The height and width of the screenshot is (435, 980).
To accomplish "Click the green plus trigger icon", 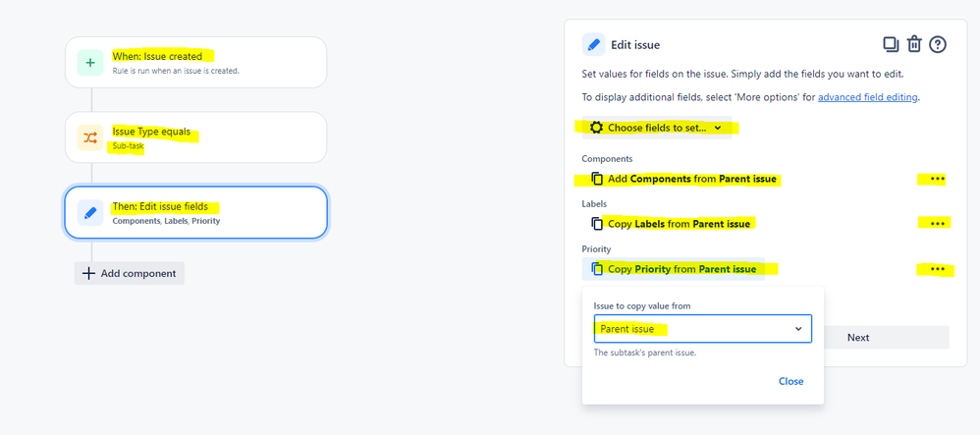I will coord(90,63).
